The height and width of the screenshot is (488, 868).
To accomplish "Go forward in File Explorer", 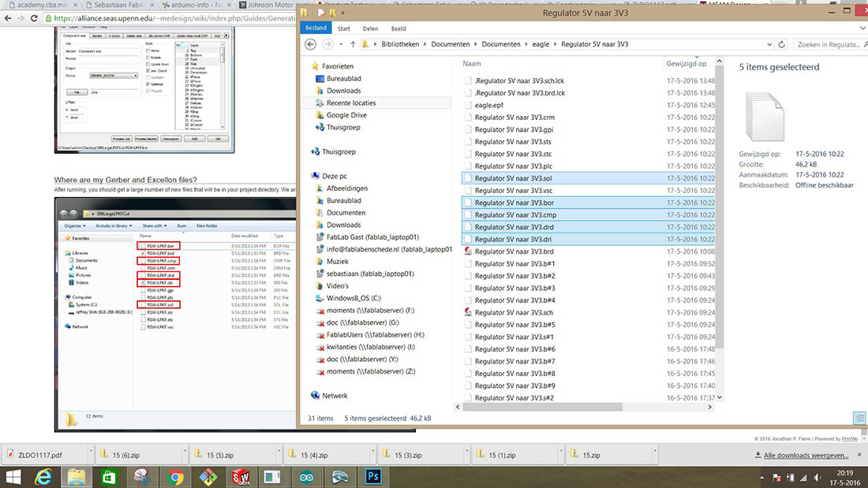I will (327, 44).
